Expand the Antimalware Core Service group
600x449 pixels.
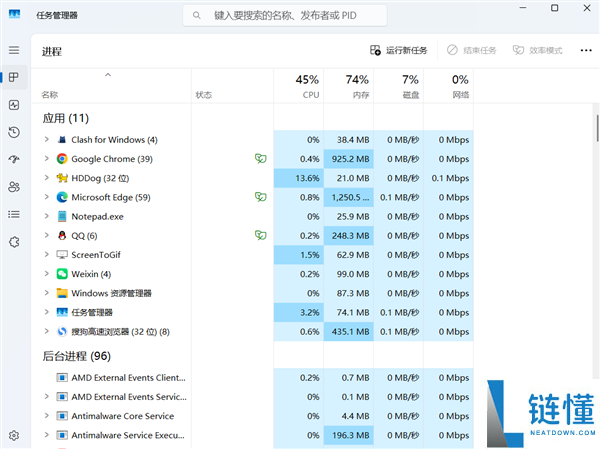click(46, 415)
